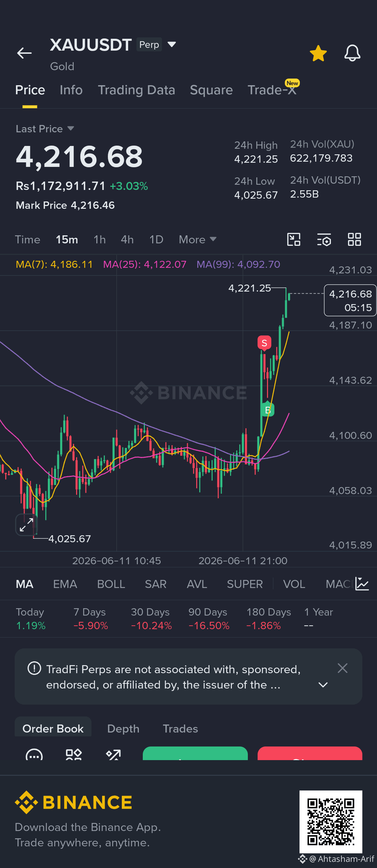Tap the 24h High value 4,221.25
The image size is (377, 868).
point(256,159)
